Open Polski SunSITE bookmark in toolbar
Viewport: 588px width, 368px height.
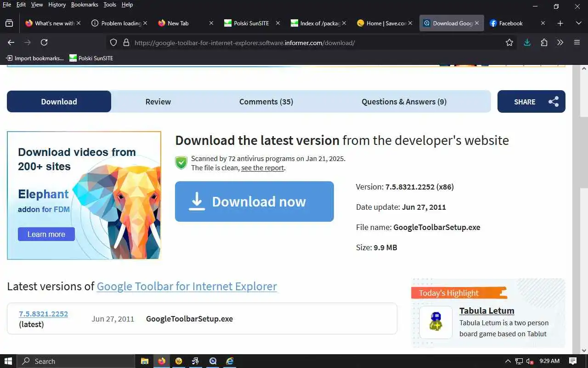point(91,58)
